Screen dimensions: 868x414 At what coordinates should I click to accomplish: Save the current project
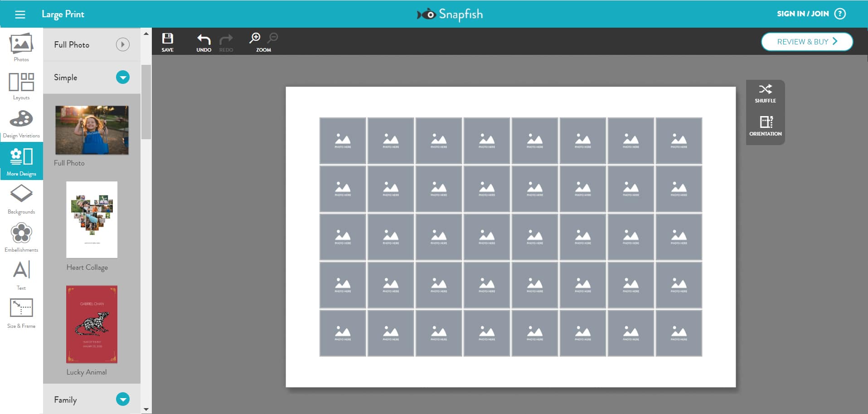tap(168, 41)
